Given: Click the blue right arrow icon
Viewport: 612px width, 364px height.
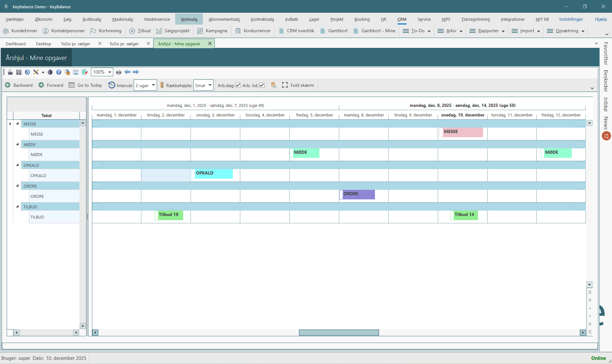Looking at the screenshot, I should (136, 72).
